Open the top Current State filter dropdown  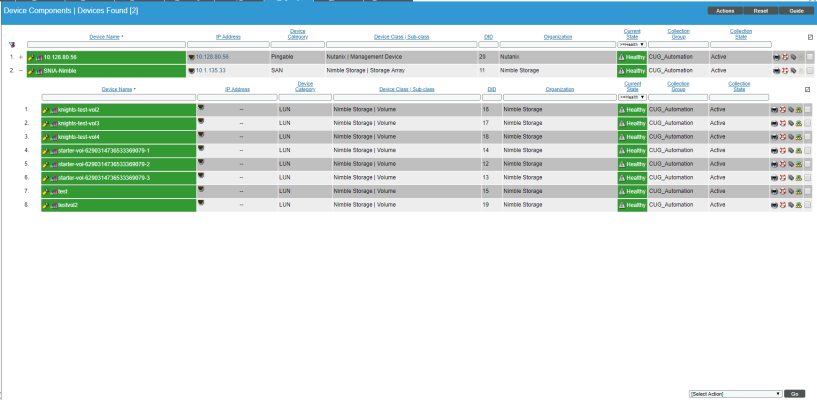[632, 45]
